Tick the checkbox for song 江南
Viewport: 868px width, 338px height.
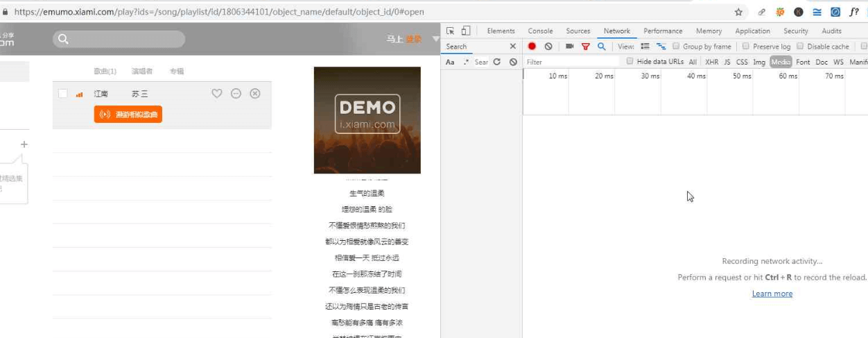pos(63,94)
